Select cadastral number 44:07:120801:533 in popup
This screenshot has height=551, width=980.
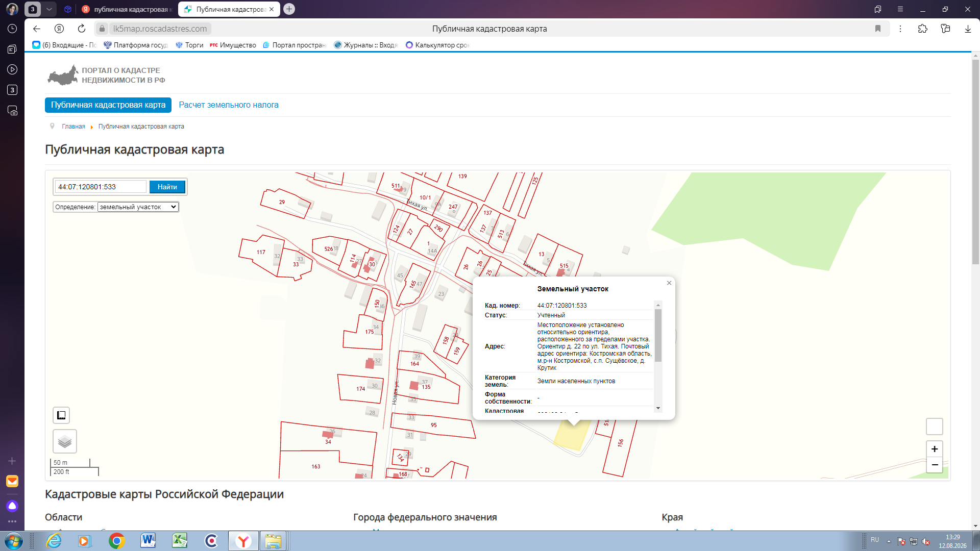[x=562, y=306]
